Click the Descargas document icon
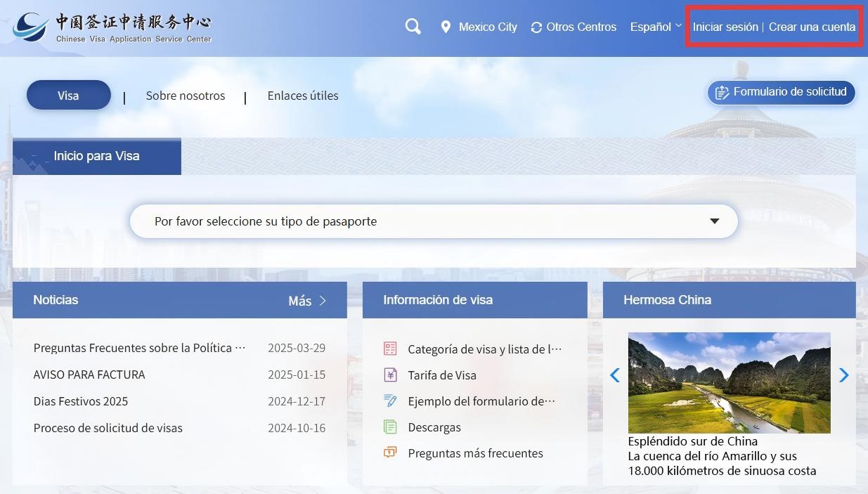Screen dimensions: 868x494 [390, 427]
